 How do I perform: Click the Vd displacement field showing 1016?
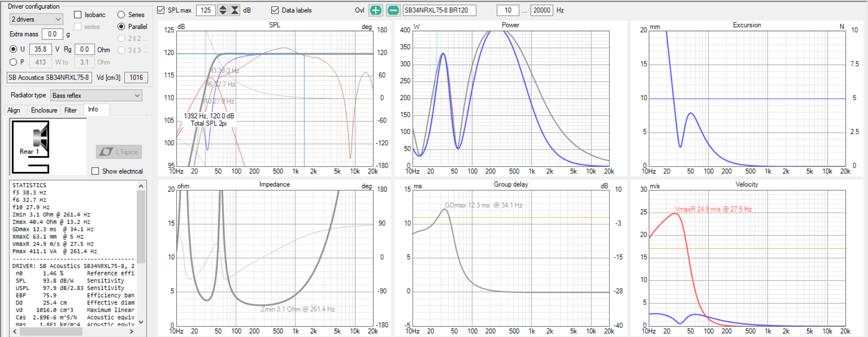click(136, 78)
